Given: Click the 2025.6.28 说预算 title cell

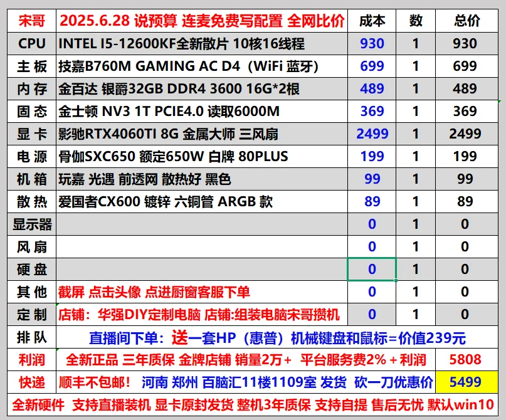Looking at the screenshot, I should [x=202, y=21].
